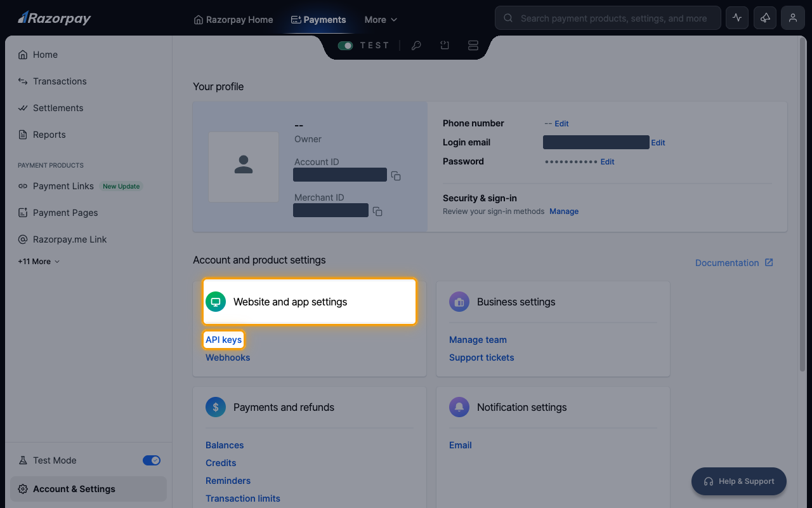Click the Notification settings bell icon
812x508 pixels.
(459, 407)
